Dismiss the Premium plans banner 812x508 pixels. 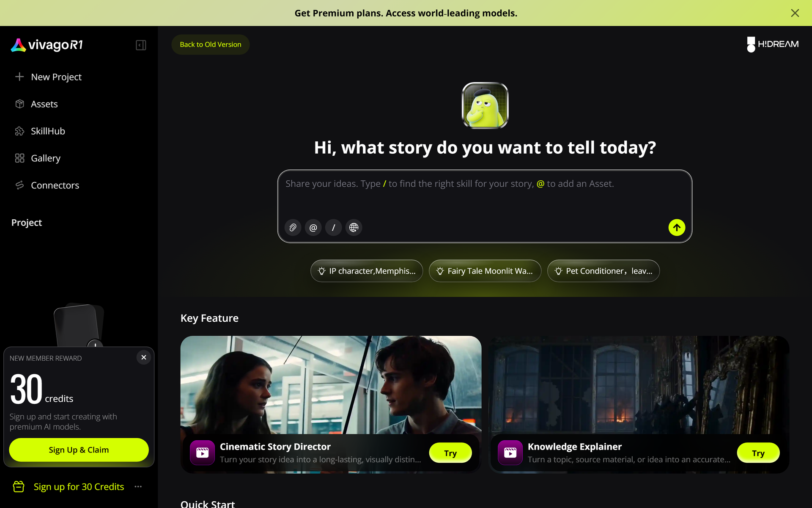(795, 13)
